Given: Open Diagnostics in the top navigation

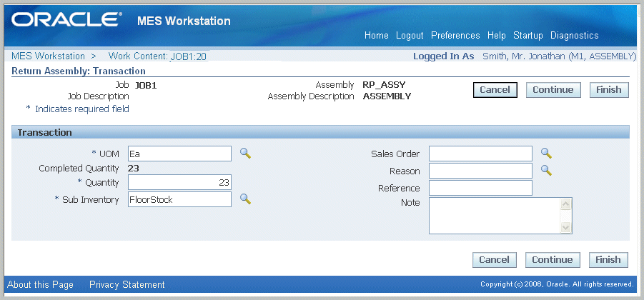Looking at the screenshot, I should coord(574,35).
